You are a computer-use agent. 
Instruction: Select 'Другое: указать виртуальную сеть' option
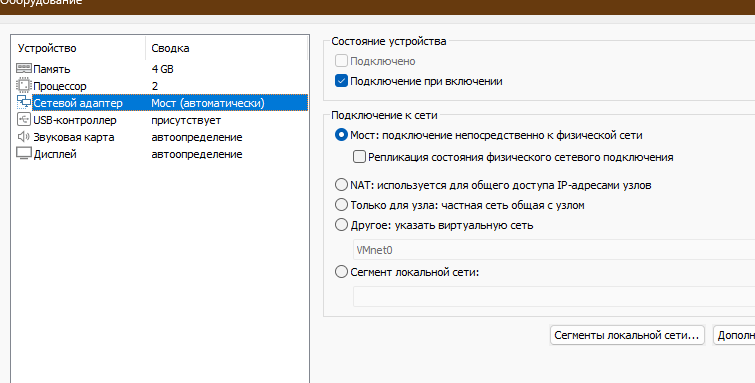pos(341,225)
